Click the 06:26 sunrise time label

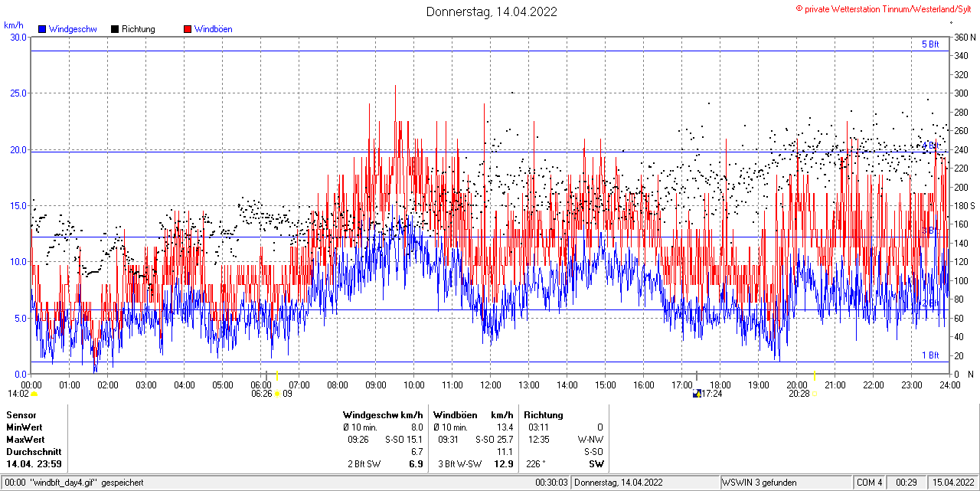tap(261, 394)
